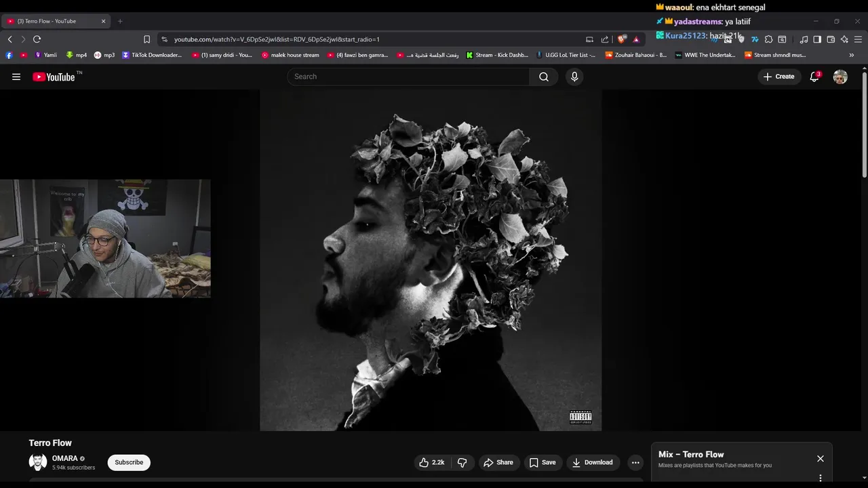The height and width of the screenshot is (488, 868).
Task: Open the Brave Wallet icon
Action: coord(831,39)
